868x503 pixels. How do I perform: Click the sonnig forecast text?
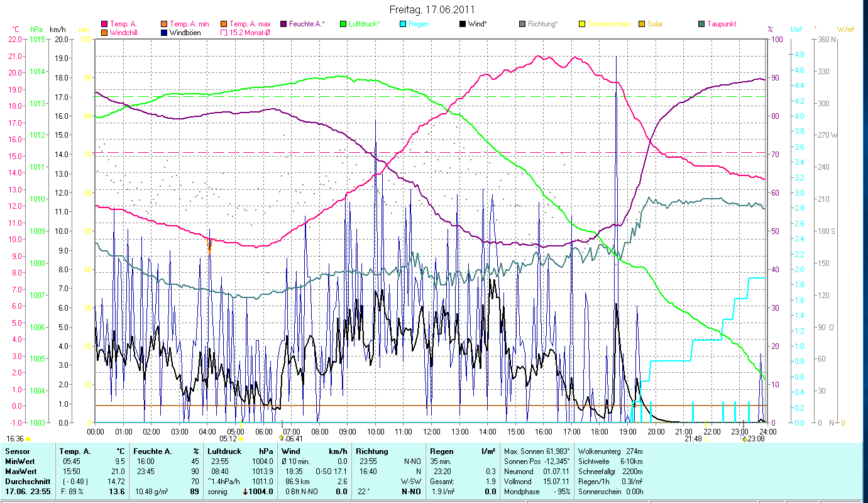point(217,492)
